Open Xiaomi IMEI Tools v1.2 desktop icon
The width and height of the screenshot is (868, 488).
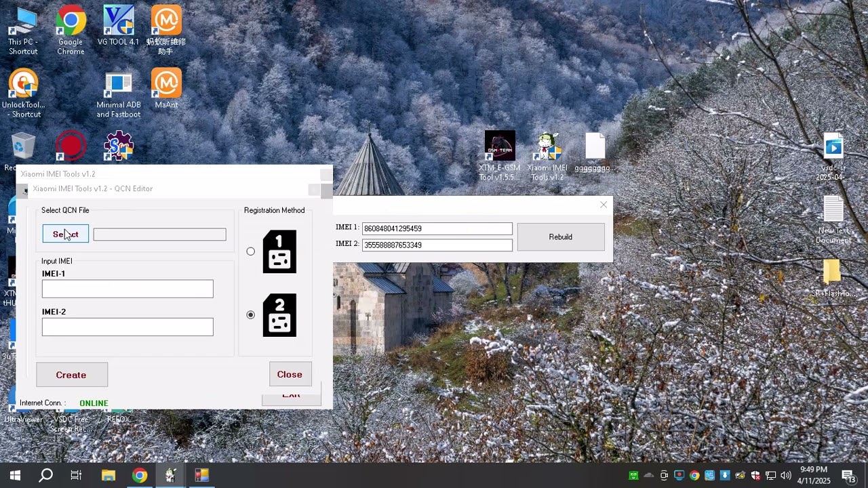547,156
